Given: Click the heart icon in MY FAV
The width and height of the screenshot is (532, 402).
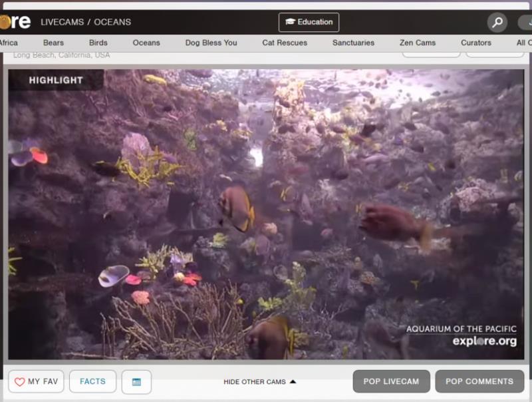Looking at the screenshot, I should (20, 381).
